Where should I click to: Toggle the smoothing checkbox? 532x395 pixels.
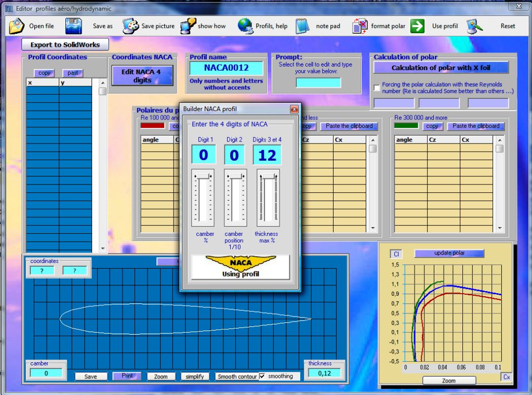click(x=262, y=376)
